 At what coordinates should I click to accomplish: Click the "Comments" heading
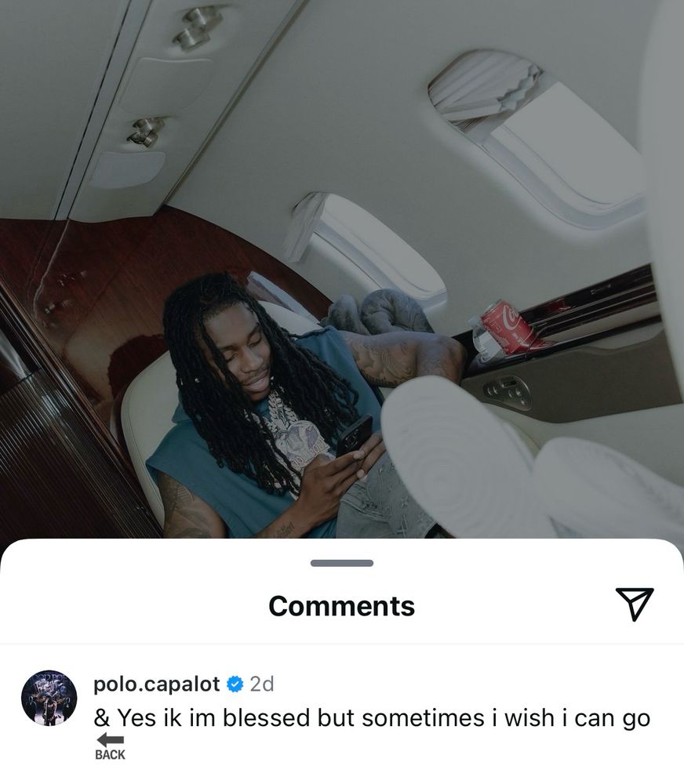[342, 606]
